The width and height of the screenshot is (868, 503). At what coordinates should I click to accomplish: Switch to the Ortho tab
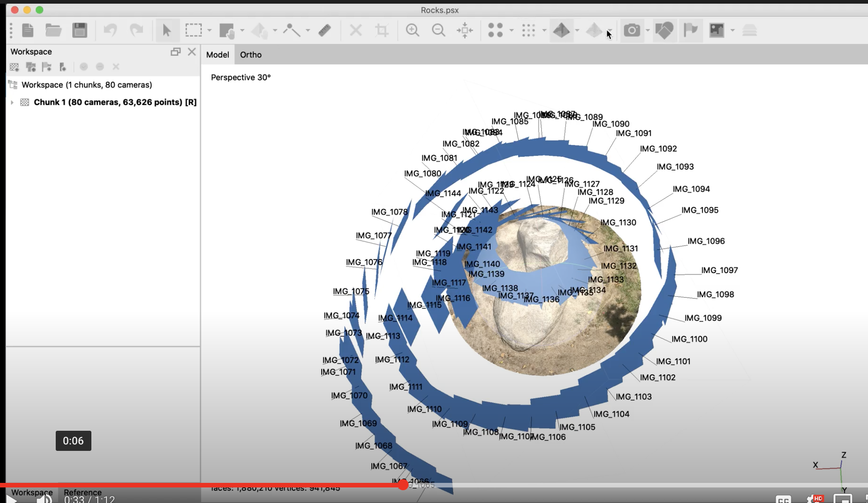tap(251, 55)
